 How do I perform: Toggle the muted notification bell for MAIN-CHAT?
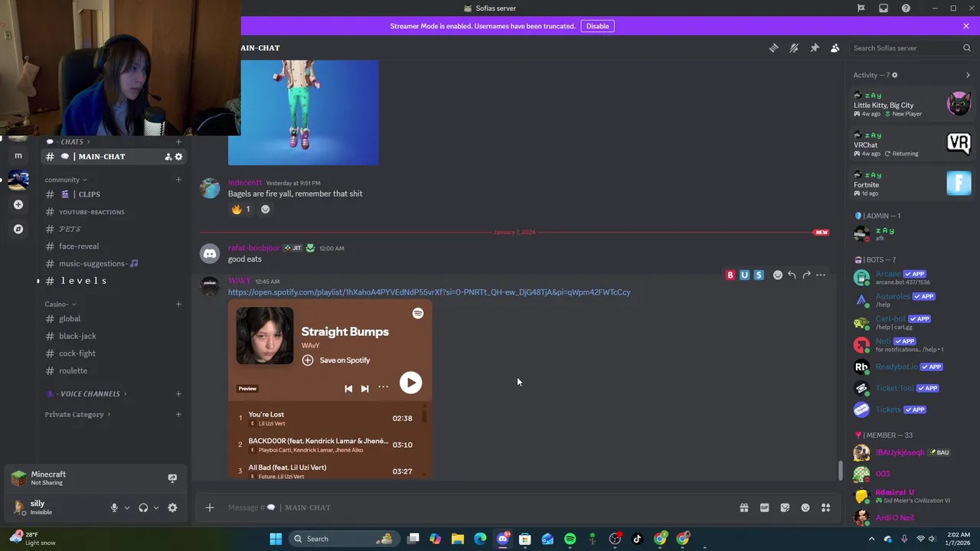(794, 48)
